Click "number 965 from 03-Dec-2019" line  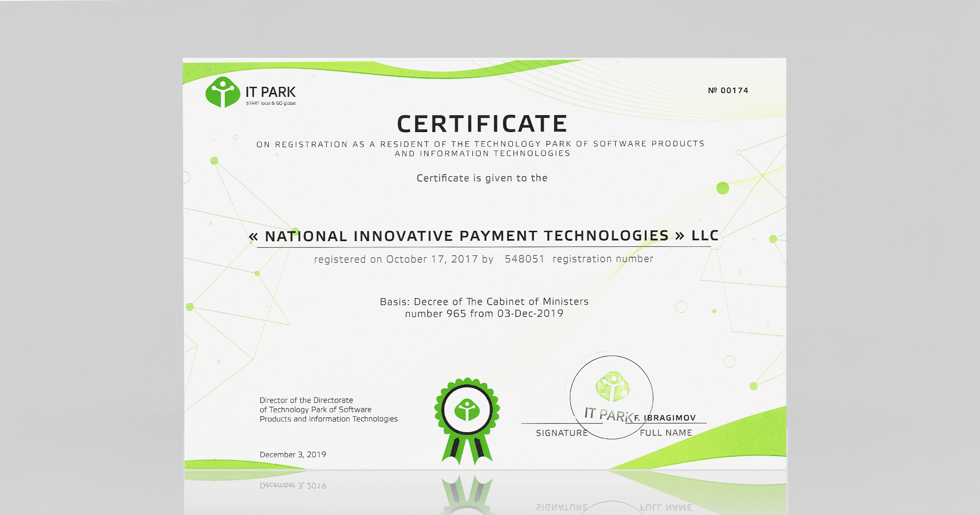pos(484,314)
